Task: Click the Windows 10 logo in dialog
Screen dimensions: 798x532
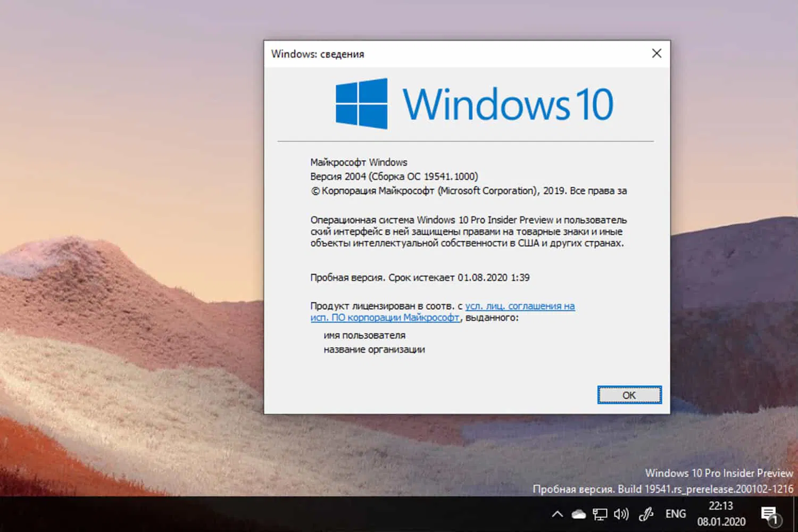Action: [x=472, y=104]
